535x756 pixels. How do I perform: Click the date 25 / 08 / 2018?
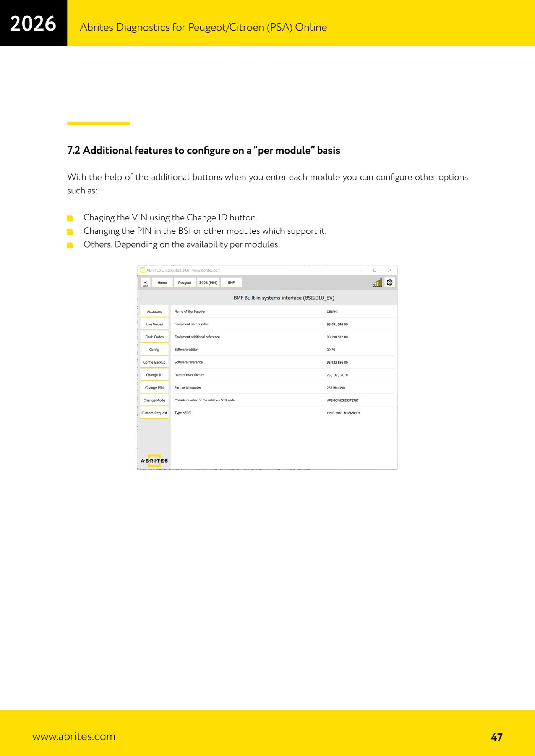pos(337,375)
